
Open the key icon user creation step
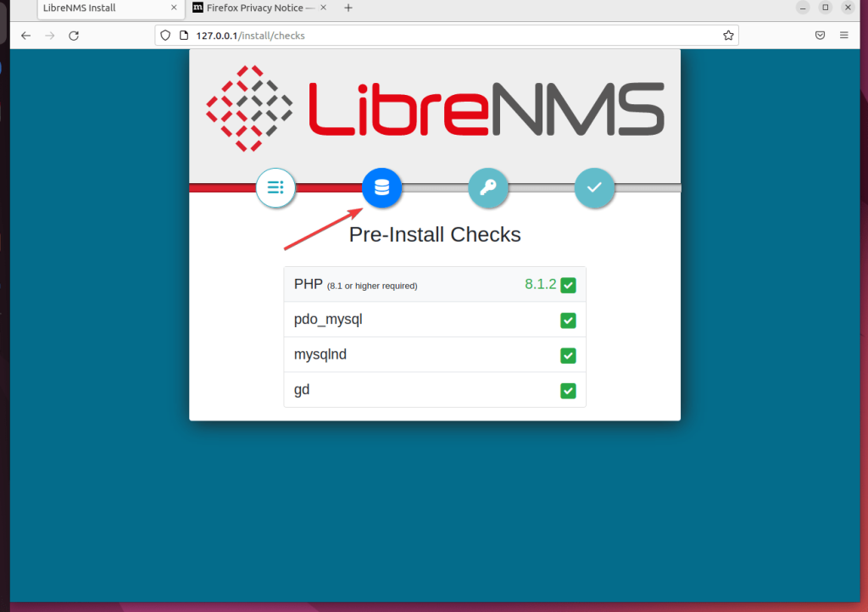[x=487, y=187]
